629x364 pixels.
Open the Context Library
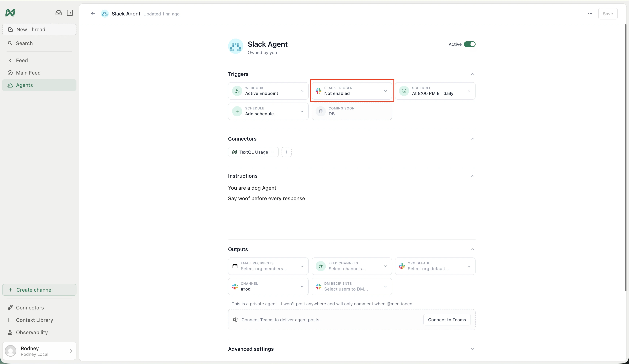pyautogui.click(x=39, y=320)
